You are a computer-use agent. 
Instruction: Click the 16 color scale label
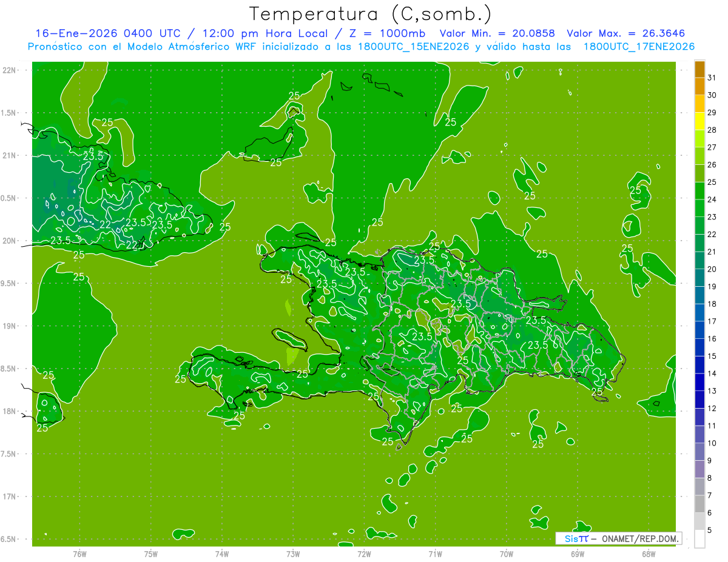tap(712, 338)
